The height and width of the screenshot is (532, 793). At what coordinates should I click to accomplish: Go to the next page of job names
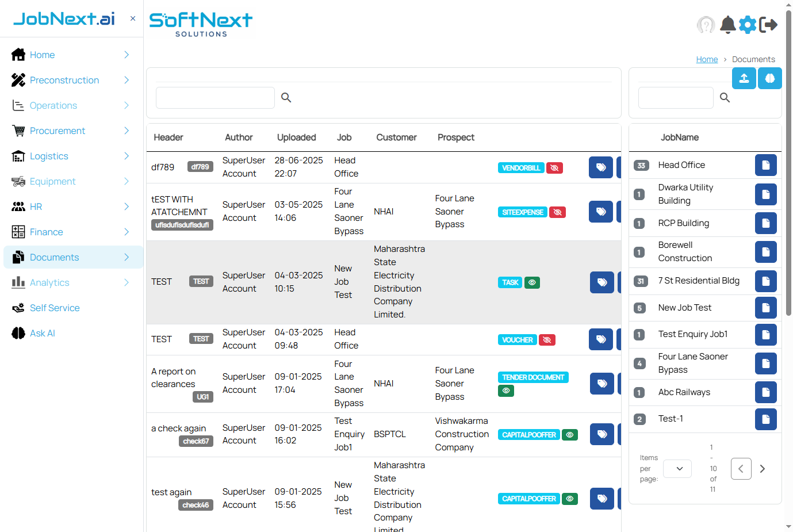pyautogui.click(x=763, y=469)
